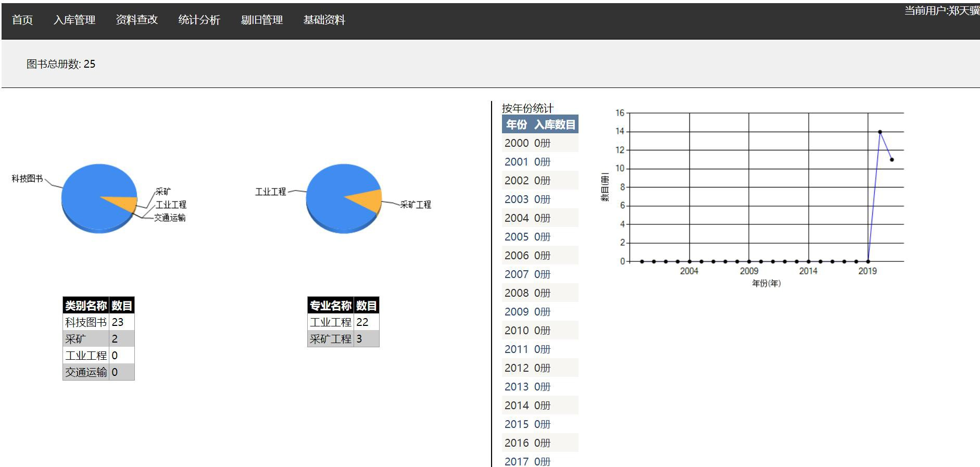
Task: Select the 采矿 cell in category table
Action: (x=86, y=339)
